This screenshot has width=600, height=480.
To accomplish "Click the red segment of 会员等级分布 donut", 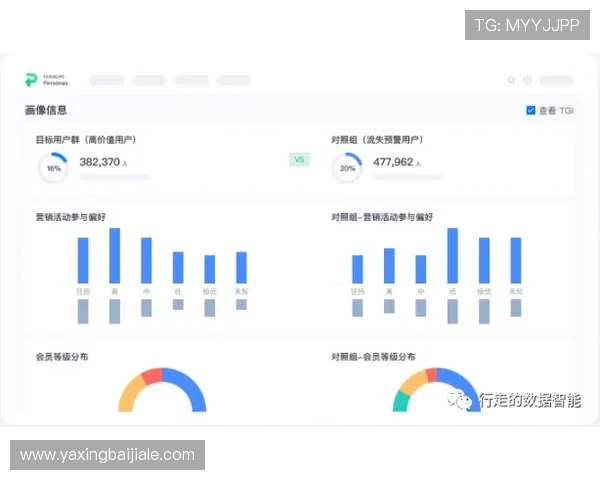I will pyautogui.click(x=152, y=376).
